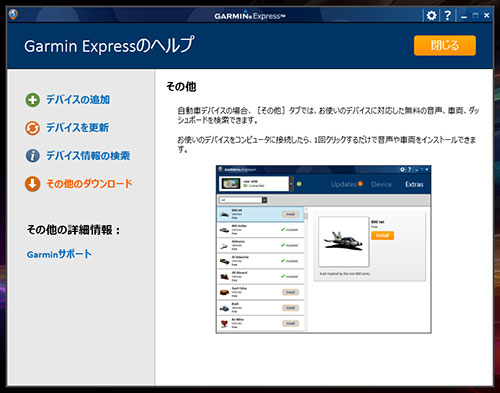Screen dimensions: 500x393
Task: Close the Garmin Express window
Action: click(487, 15)
